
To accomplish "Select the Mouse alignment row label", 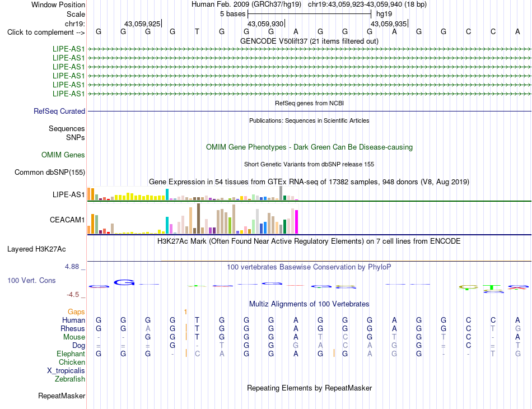I will pyautogui.click(x=74, y=337).
